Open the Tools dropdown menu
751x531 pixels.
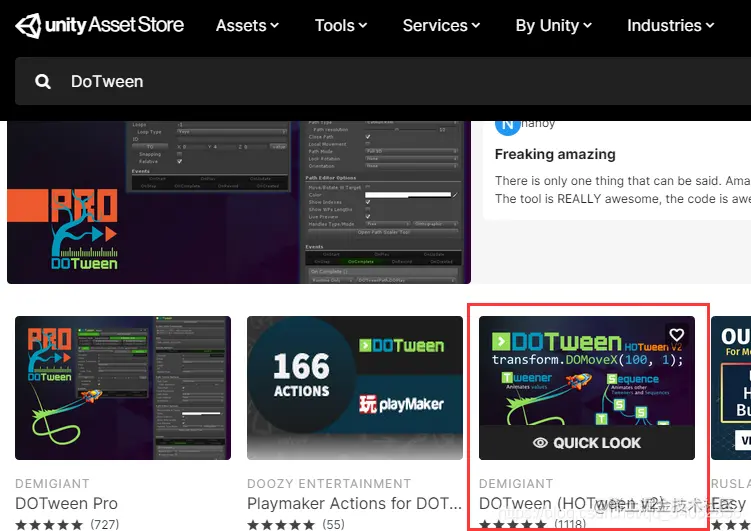(341, 25)
